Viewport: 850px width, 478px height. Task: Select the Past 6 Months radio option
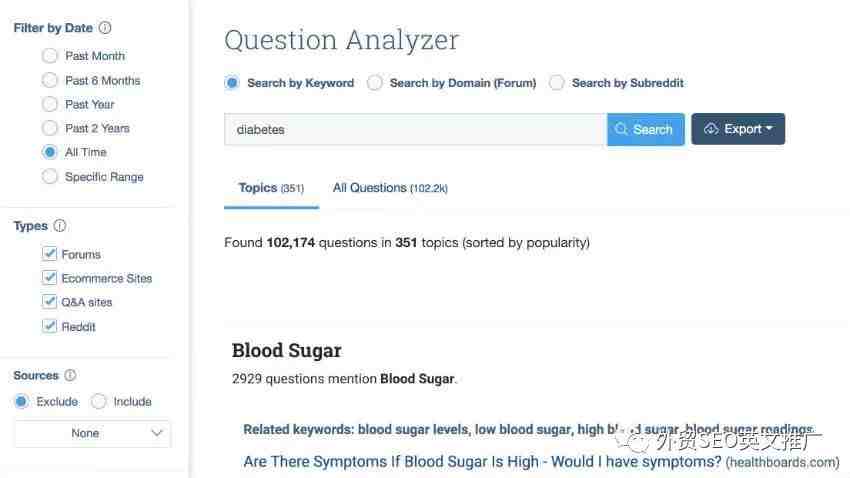click(x=49, y=80)
